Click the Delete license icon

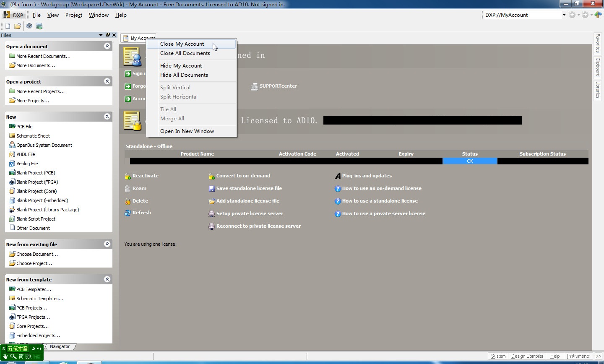(128, 201)
